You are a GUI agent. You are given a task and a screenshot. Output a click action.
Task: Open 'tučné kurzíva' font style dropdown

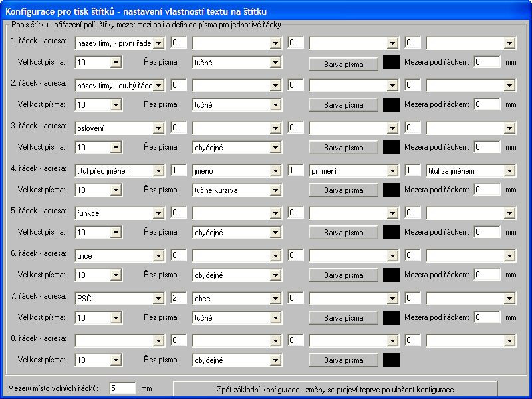[237, 190]
